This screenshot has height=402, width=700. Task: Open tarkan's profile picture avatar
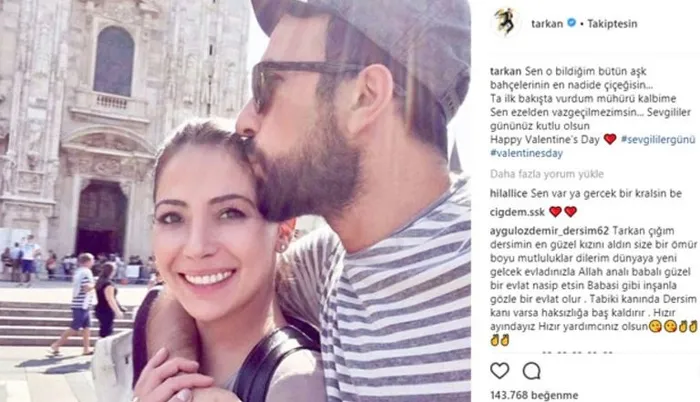tap(506, 23)
